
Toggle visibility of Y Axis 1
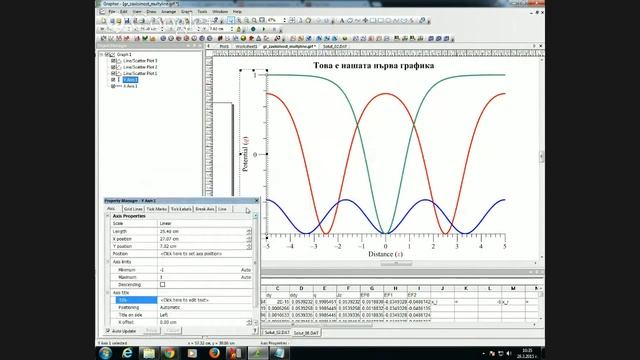click(113, 80)
